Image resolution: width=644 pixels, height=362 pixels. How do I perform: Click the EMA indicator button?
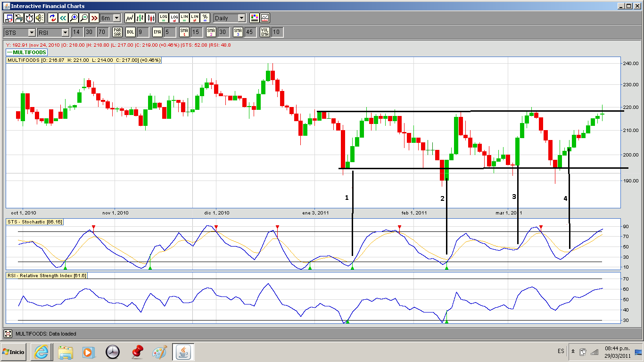pos(157,32)
